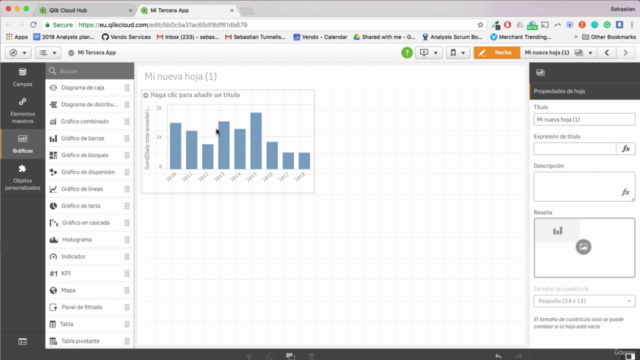Screen dimensions: 640x360
Task: Open the navigation compass menu
Action: click(18, 53)
